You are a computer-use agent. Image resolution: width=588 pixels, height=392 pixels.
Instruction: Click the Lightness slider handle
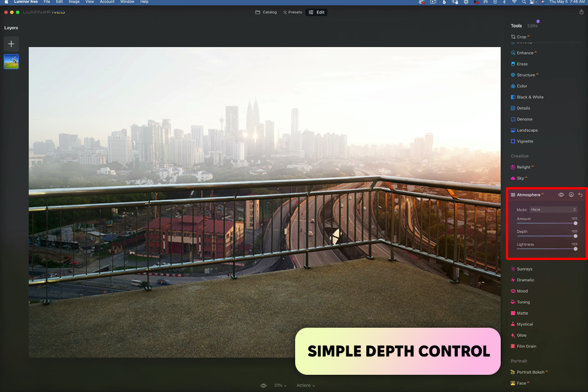click(x=575, y=249)
